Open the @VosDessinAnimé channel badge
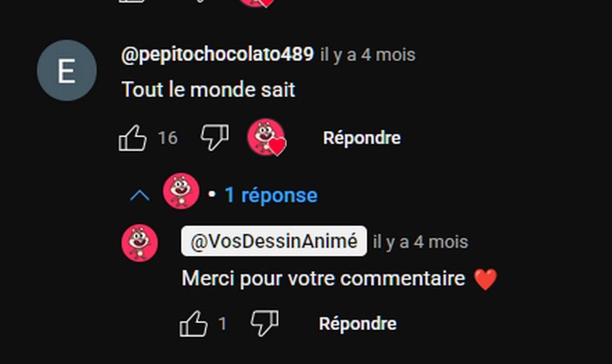 click(x=274, y=241)
